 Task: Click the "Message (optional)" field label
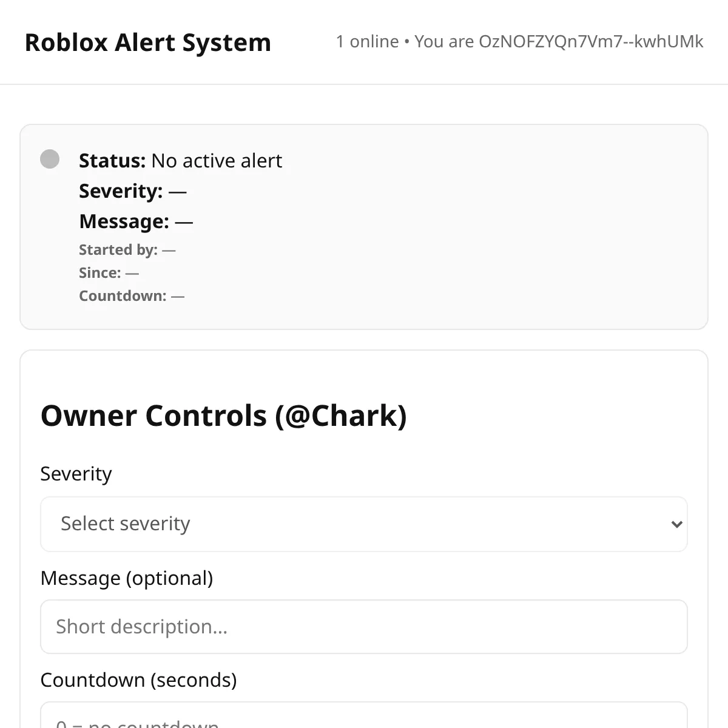(126, 578)
